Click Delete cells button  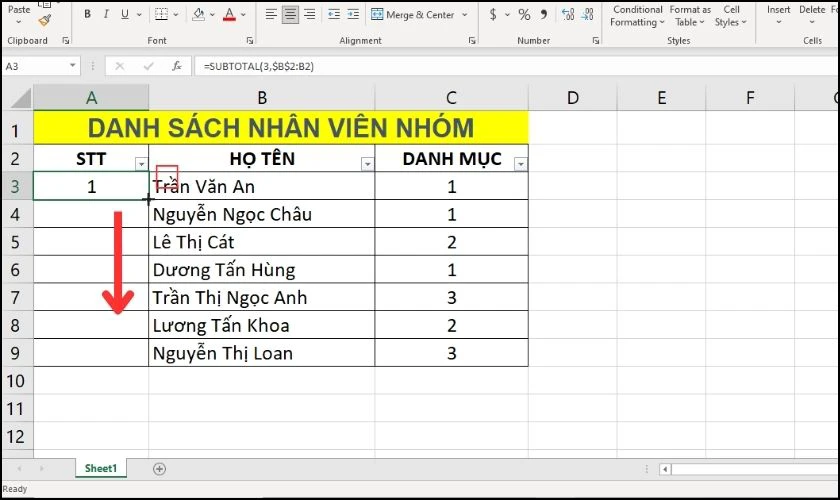(x=812, y=15)
